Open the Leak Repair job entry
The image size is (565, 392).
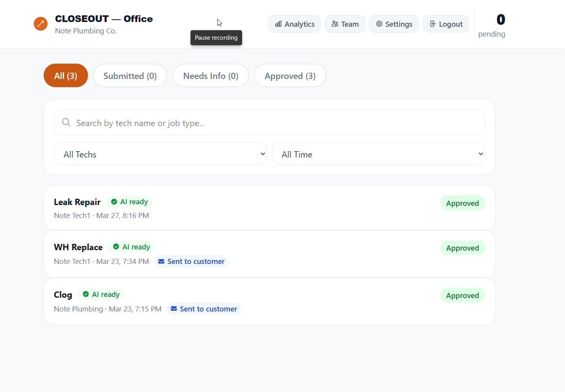pos(270,208)
